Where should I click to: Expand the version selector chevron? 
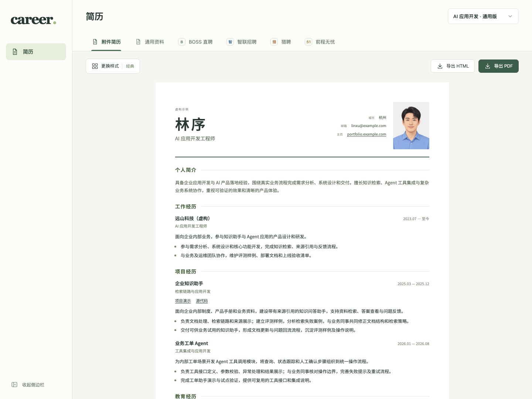pos(510,16)
